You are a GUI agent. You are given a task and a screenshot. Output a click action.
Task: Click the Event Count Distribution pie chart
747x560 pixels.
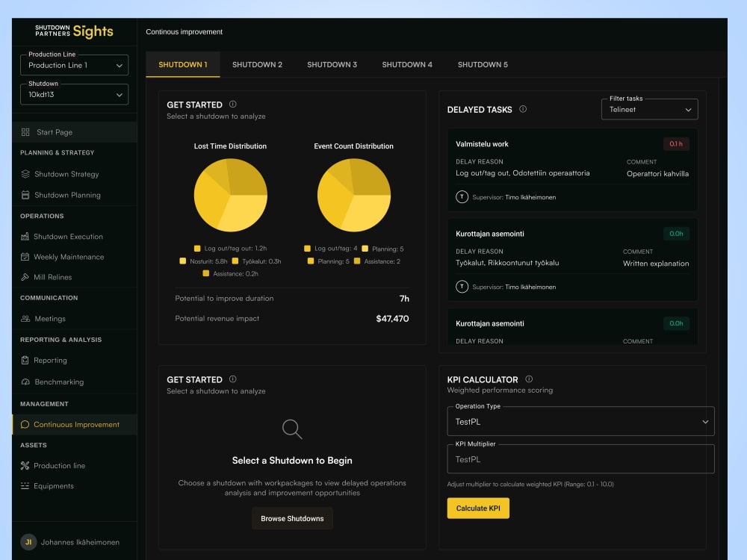pyautogui.click(x=354, y=195)
